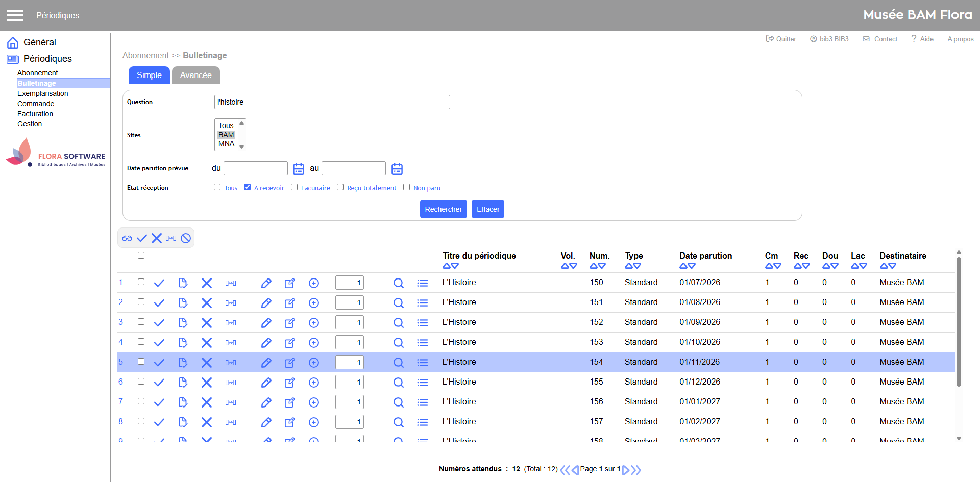
Task: Select the Simple search tab
Action: 149,75
